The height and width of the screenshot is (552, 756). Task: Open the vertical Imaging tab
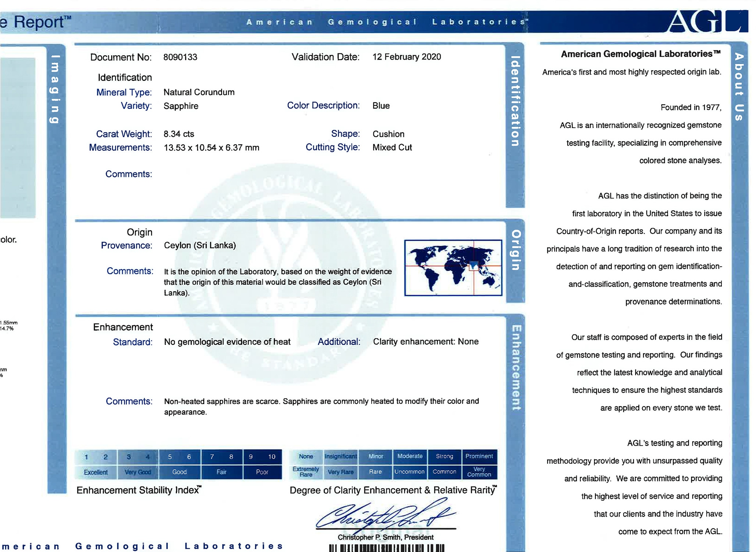(55, 89)
